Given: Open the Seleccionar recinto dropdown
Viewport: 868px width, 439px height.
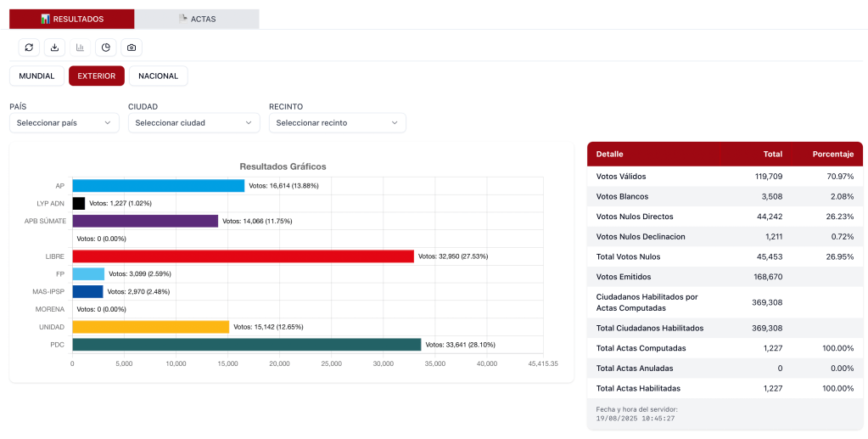Looking at the screenshot, I should click(337, 123).
